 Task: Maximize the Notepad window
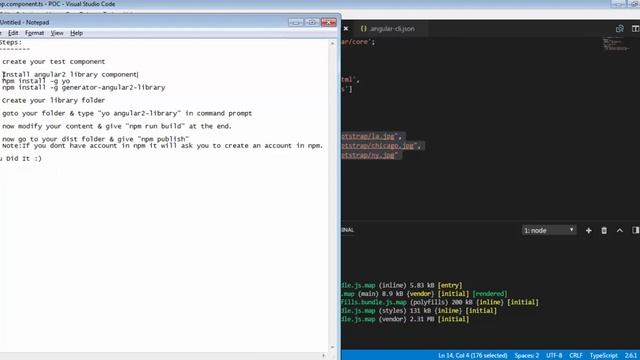point(312,22)
